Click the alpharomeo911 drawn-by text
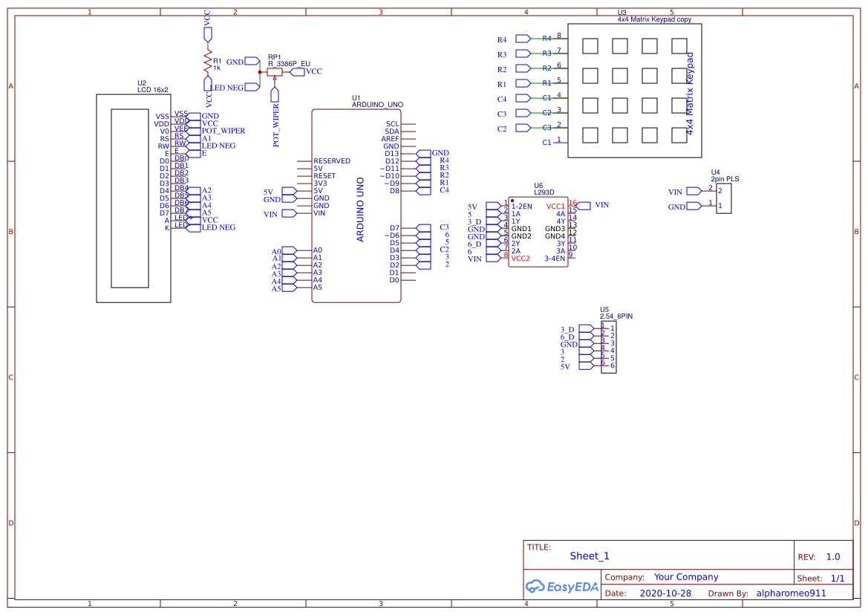 click(791, 593)
